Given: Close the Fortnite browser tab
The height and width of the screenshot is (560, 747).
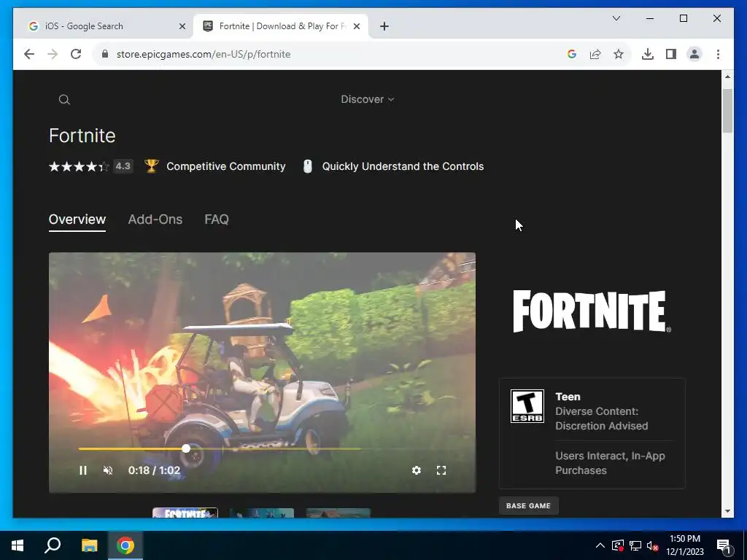Looking at the screenshot, I should pos(356,26).
